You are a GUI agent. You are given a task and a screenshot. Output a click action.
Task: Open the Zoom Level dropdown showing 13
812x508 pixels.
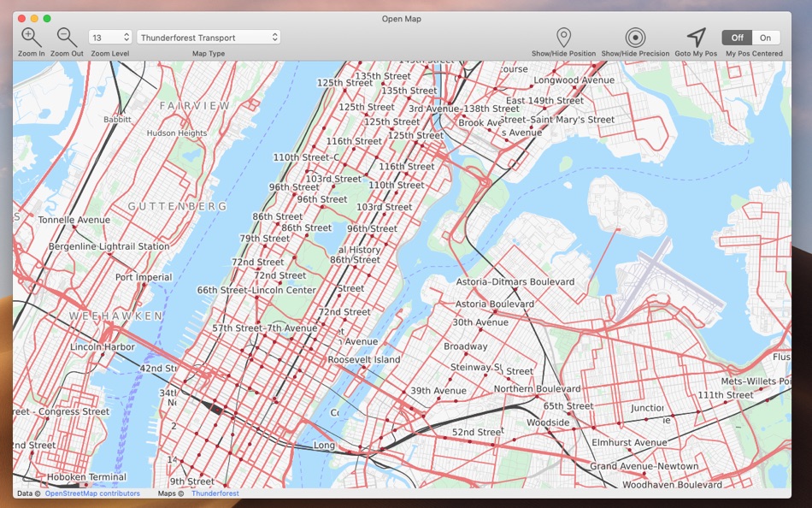click(x=110, y=38)
